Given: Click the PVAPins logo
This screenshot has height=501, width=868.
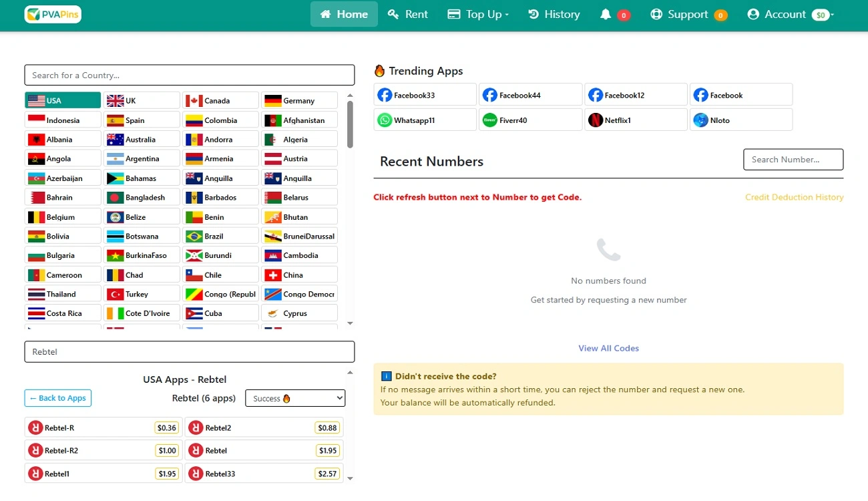Looking at the screenshot, I should tap(53, 14).
